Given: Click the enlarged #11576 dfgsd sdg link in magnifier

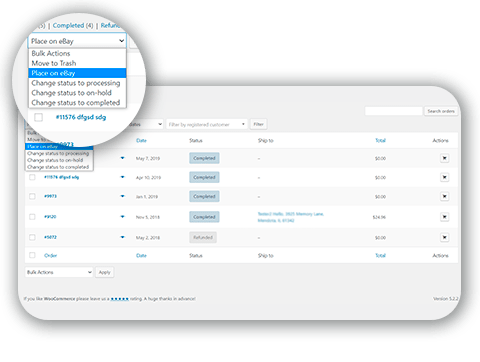Looking at the screenshot, I should [81, 117].
